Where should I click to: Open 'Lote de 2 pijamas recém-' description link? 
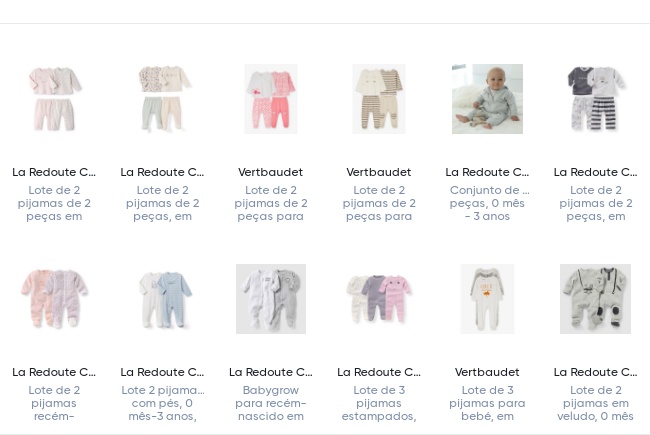click(x=55, y=403)
